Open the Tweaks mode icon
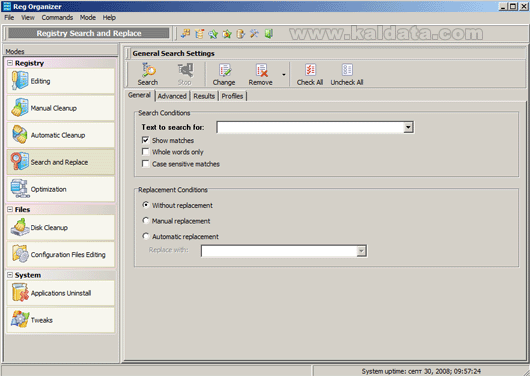This screenshot has width=530, height=376. coord(20,320)
